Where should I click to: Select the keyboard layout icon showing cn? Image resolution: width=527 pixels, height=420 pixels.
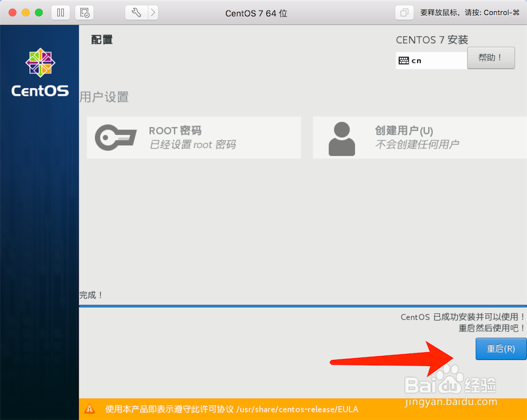point(404,60)
